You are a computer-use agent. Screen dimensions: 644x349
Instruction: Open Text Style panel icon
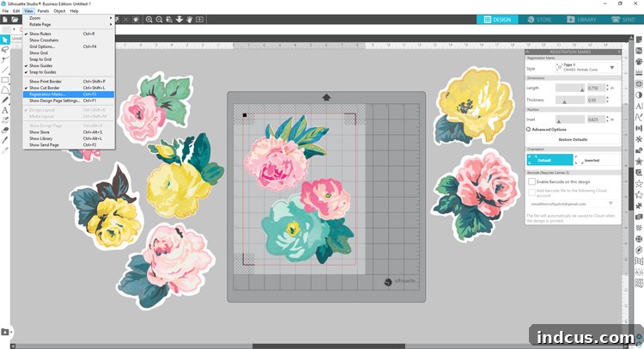click(639, 106)
